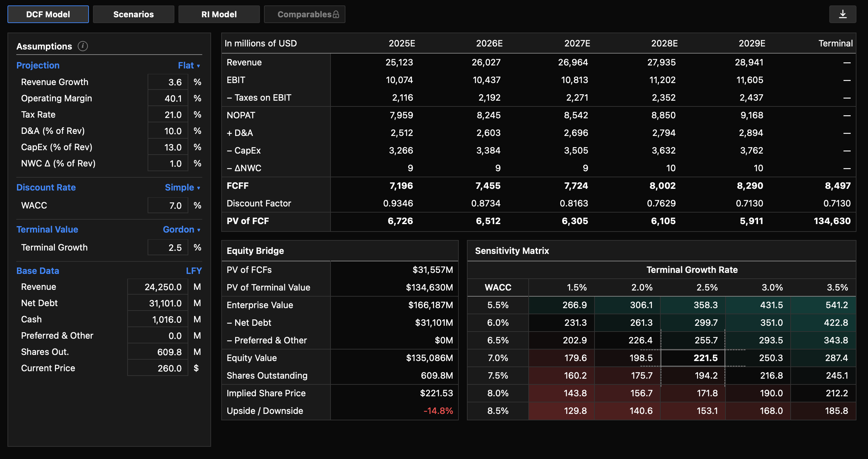Viewport: 868px width, 459px height.
Task: Edit the Shares Out. field
Action: (x=157, y=352)
